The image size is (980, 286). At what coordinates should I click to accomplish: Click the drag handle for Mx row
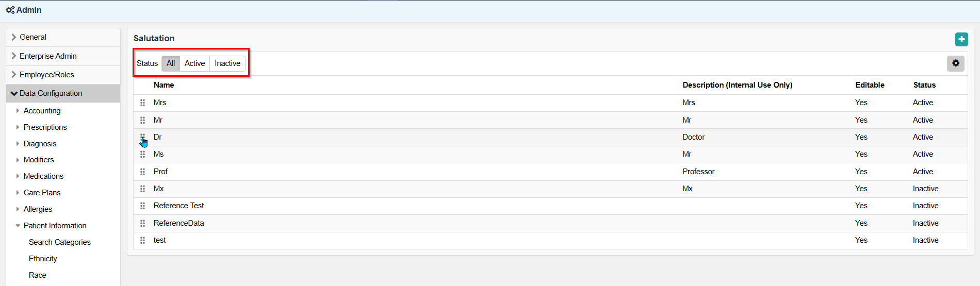[143, 189]
